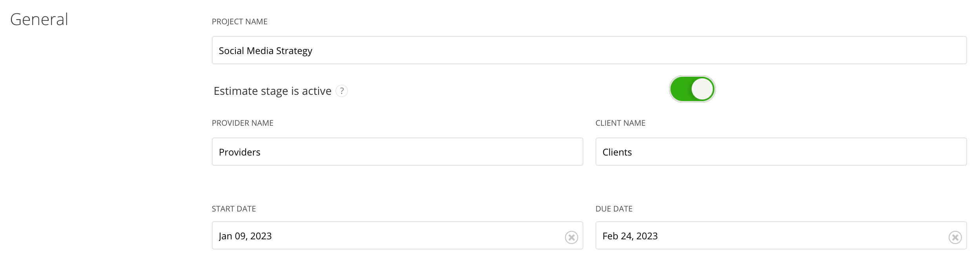Screen dimensions: 980x264
Task: Click the white knob of the estimate toggle
Action: 702,89
